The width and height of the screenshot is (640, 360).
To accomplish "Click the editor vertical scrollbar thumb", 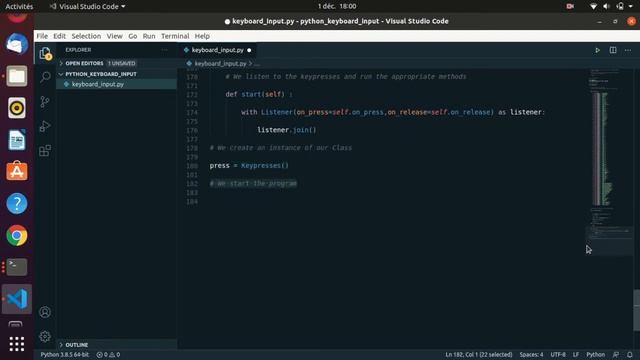I will click(x=636, y=310).
